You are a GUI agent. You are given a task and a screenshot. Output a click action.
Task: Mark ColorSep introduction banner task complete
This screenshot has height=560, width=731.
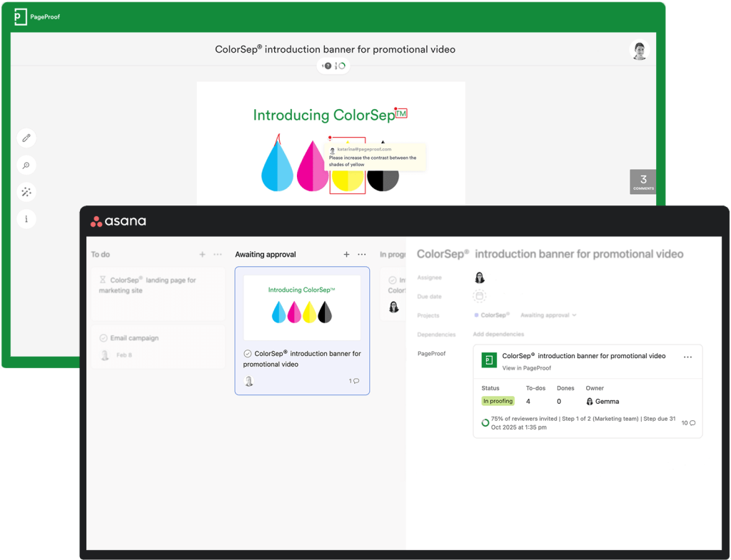248,354
